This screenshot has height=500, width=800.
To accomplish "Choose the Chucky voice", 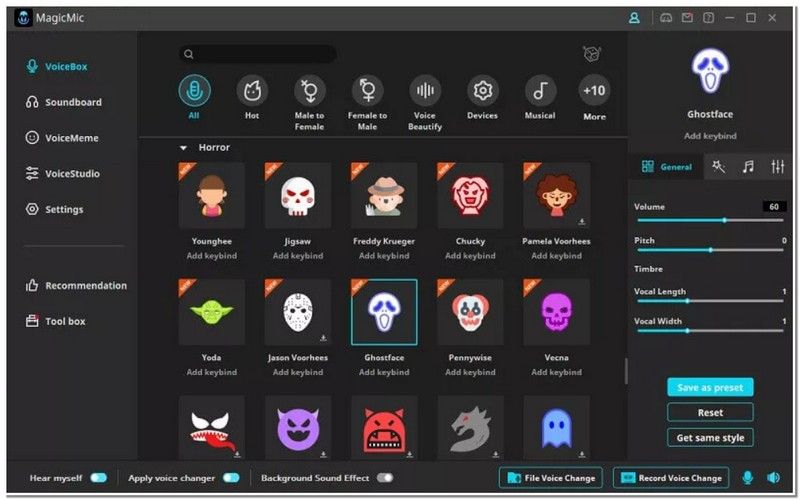I will 470,195.
